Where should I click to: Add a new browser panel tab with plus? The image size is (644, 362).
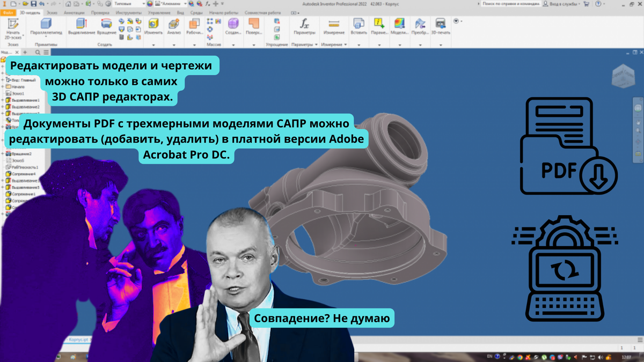pyautogui.click(x=25, y=53)
